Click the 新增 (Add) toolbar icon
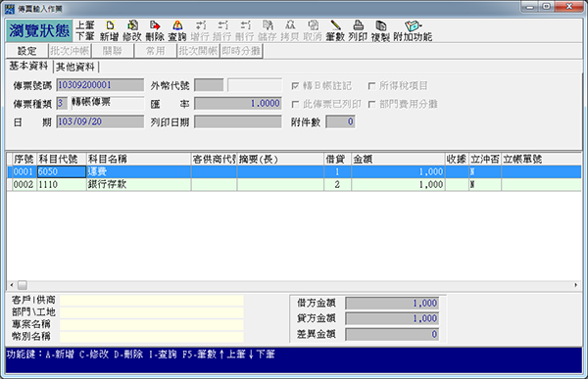The image size is (588, 379). pos(110,30)
